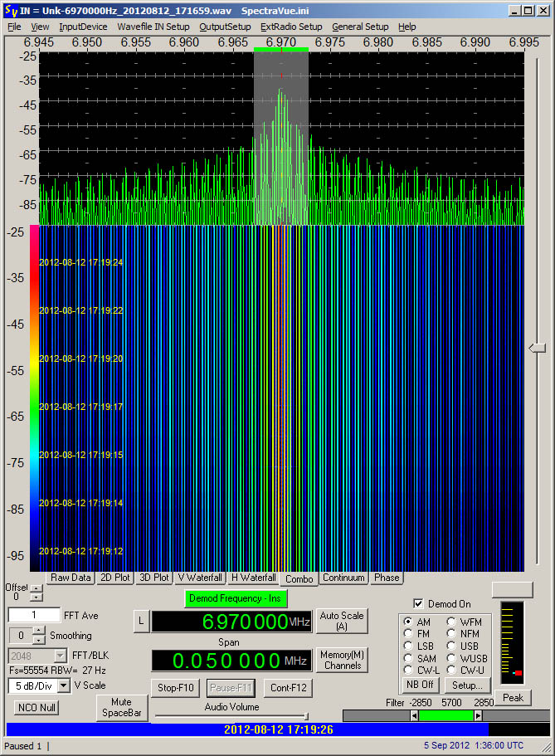Open FFT/BLK size dropdown
Screen dimensions: 555x756
(61, 656)
